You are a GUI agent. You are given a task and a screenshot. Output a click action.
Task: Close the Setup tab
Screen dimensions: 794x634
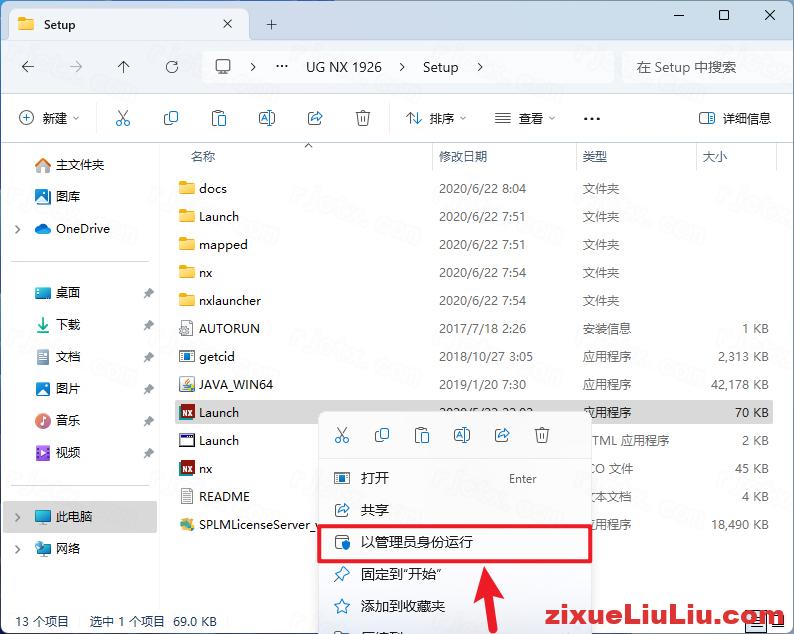coord(228,24)
